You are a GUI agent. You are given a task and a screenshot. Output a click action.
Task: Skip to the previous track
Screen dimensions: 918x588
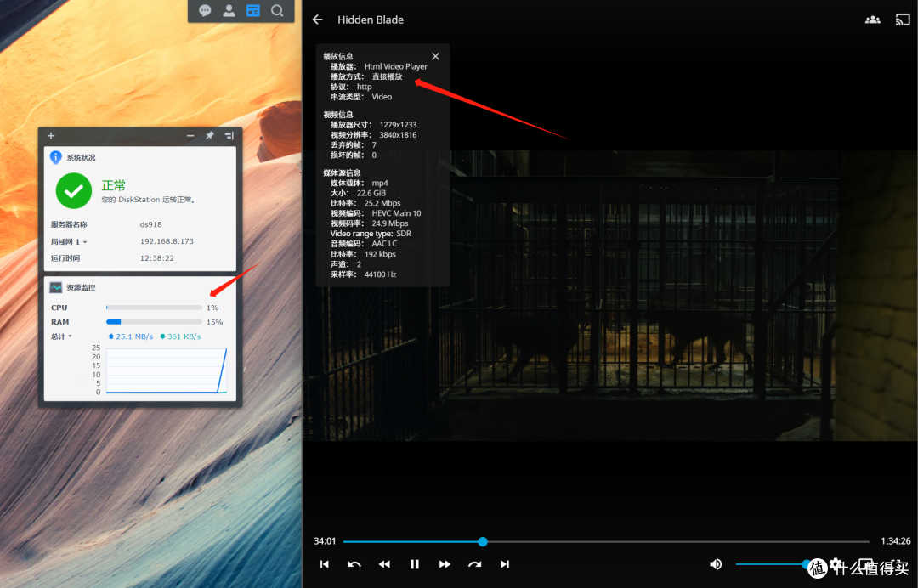coord(325,564)
